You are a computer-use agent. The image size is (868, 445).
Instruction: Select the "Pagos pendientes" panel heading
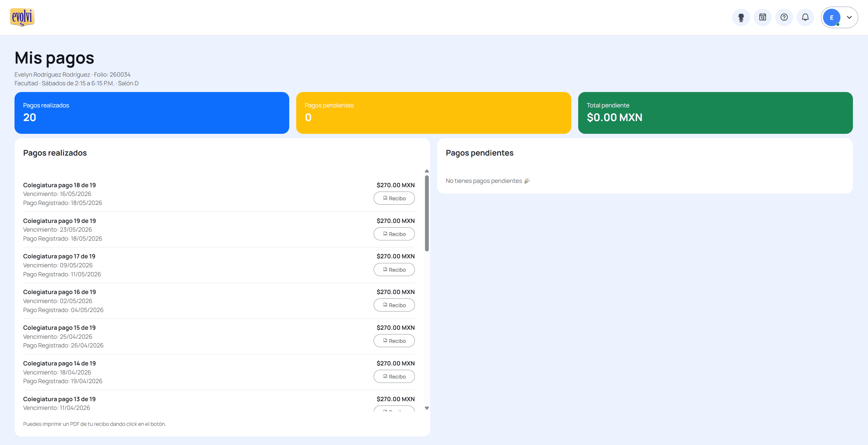480,153
